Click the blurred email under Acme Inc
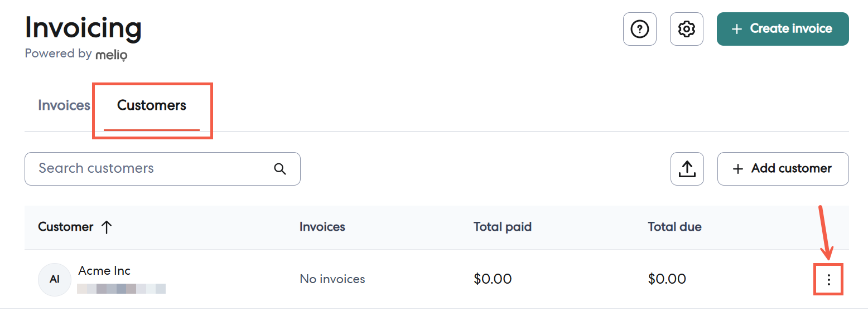868x316 pixels. point(121,289)
